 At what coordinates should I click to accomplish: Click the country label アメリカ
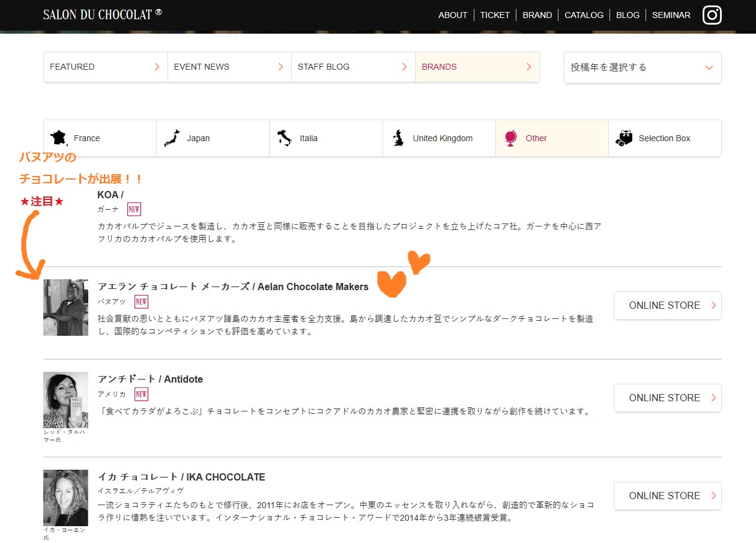[112, 394]
